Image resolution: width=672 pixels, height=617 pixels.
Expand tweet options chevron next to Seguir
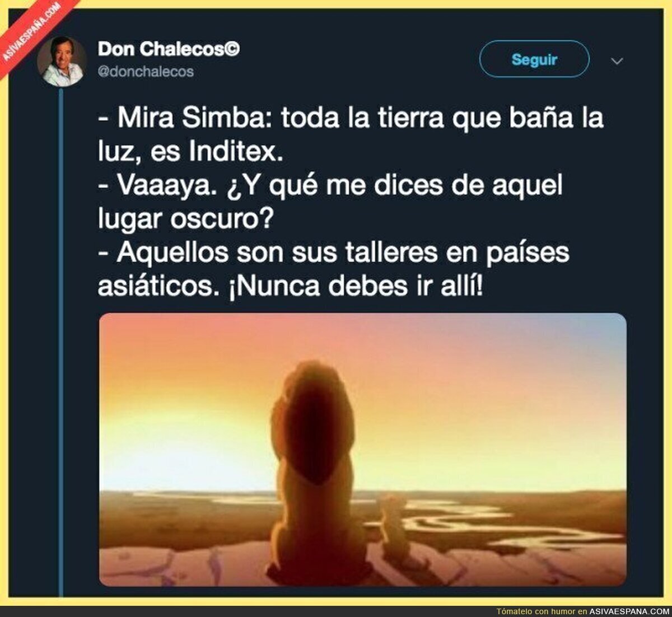click(x=617, y=61)
